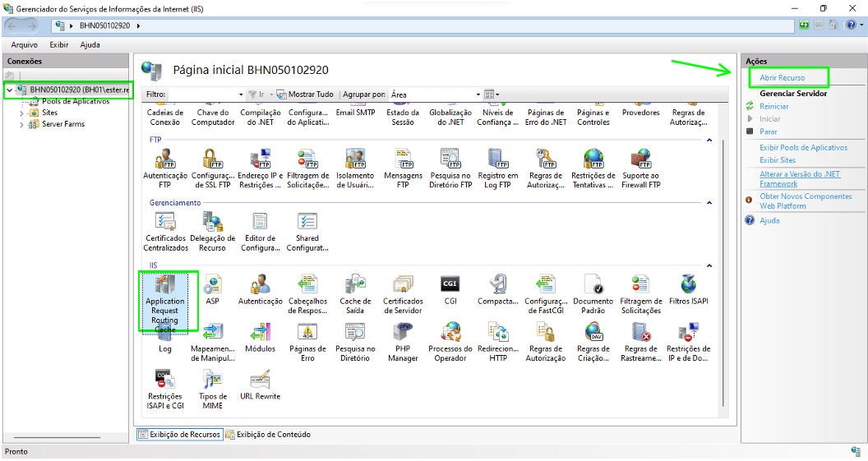The height and width of the screenshot is (461, 868).
Task: Open the Email SMTP feature
Action: coord(355,111)
